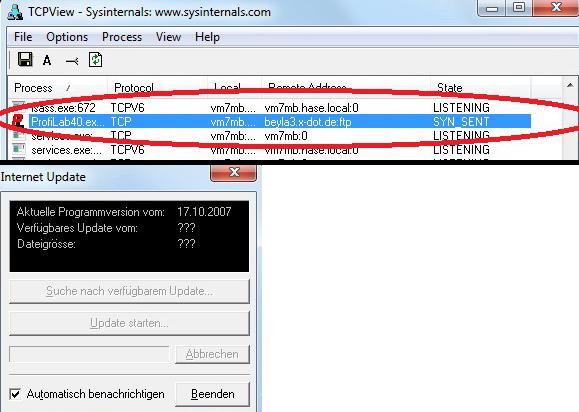Open the Options menu
This screenshot has width=579, height=412.
pos(67,37)
